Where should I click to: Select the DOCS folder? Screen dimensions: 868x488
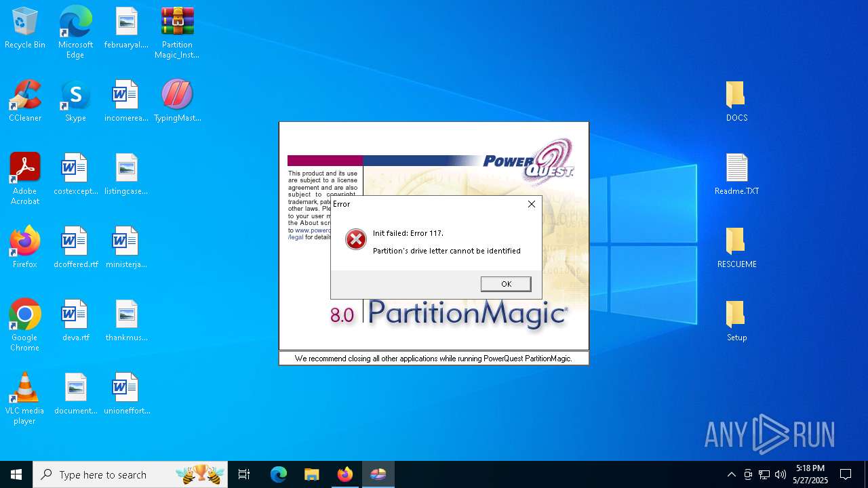point(736,102)
